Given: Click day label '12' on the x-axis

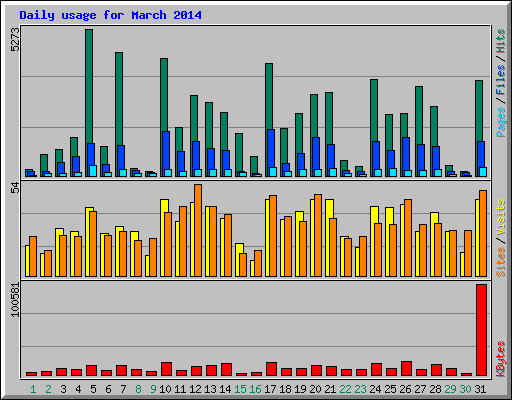Looking at the screenshot, I should [x=195, y=389].
